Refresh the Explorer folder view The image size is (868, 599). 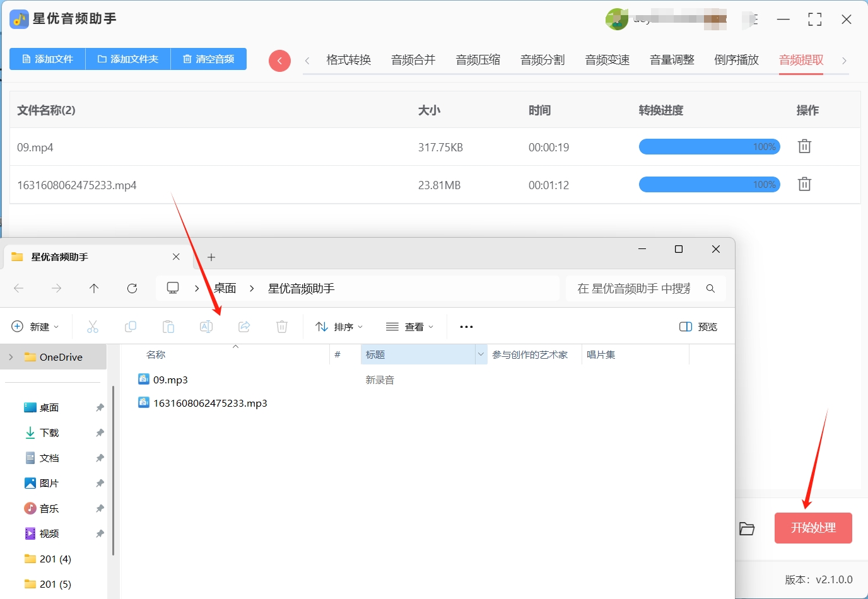tap(132, 288)
